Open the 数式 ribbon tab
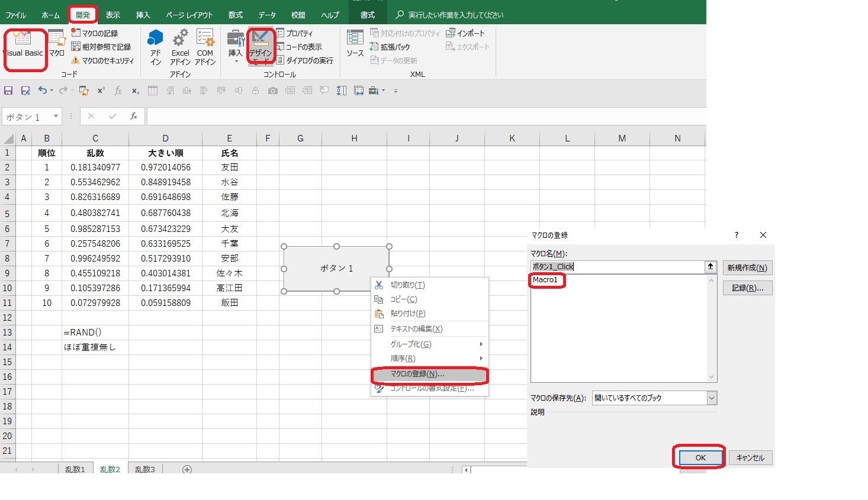This screenshot has height=500, width=868. coord(236,15)
